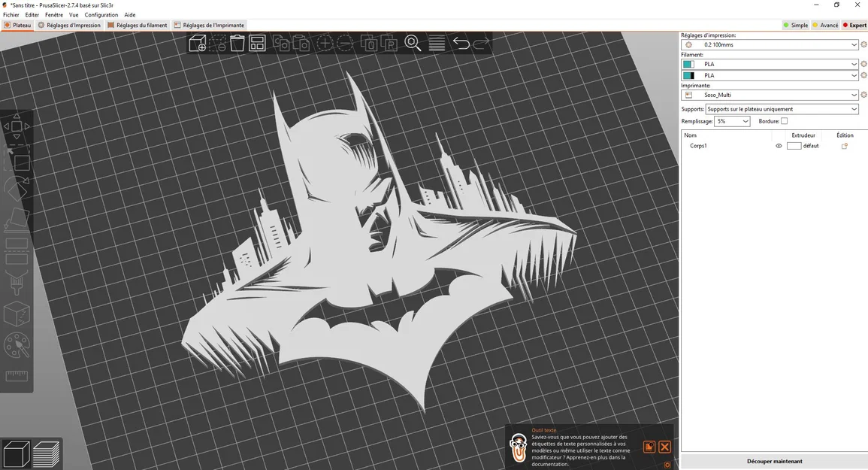
Task: Hide the Corps1 object with the eye toggle
Action: [779, 146]
